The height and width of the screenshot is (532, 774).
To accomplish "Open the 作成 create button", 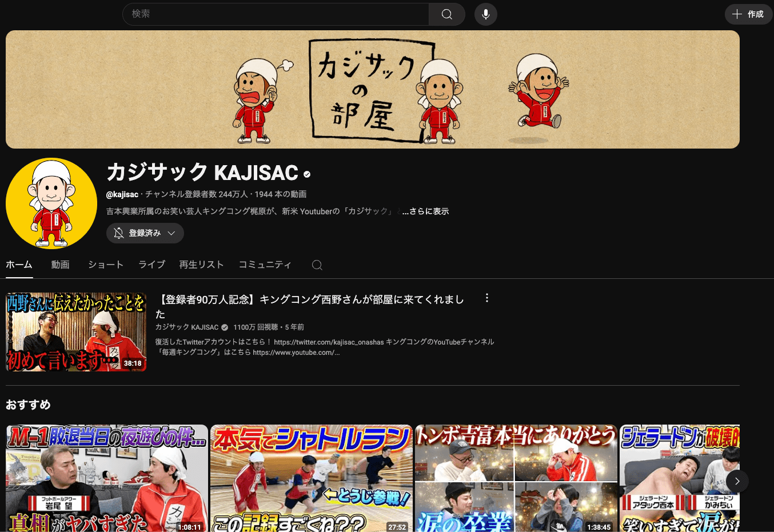I will point(749,14).
